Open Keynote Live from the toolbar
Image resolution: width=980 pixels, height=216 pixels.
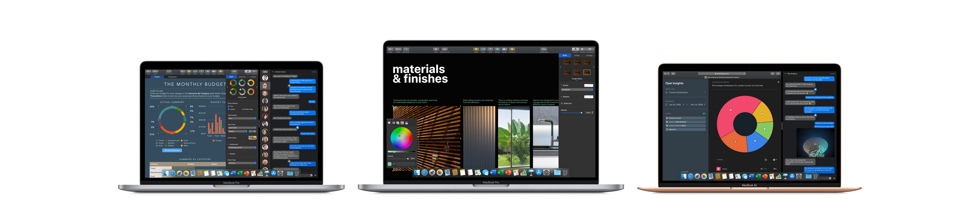[444, 49]
